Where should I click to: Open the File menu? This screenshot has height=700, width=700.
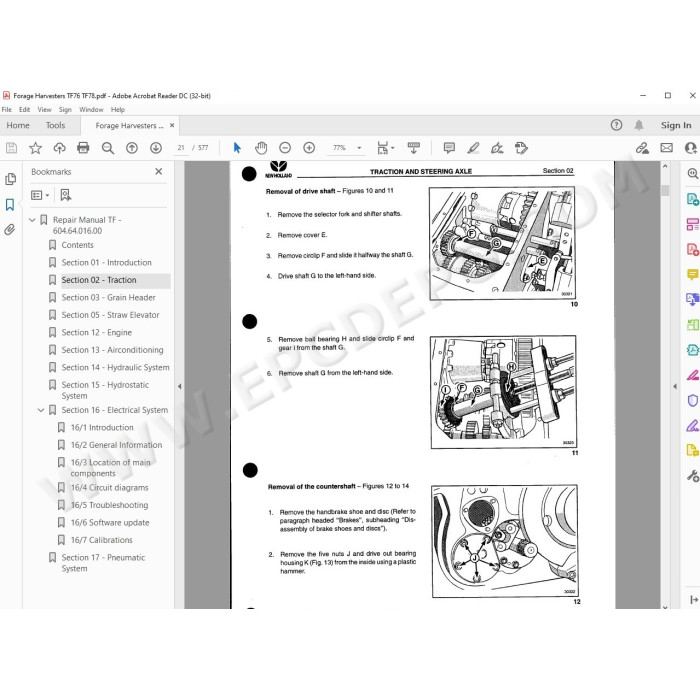[x=7, y=109]
